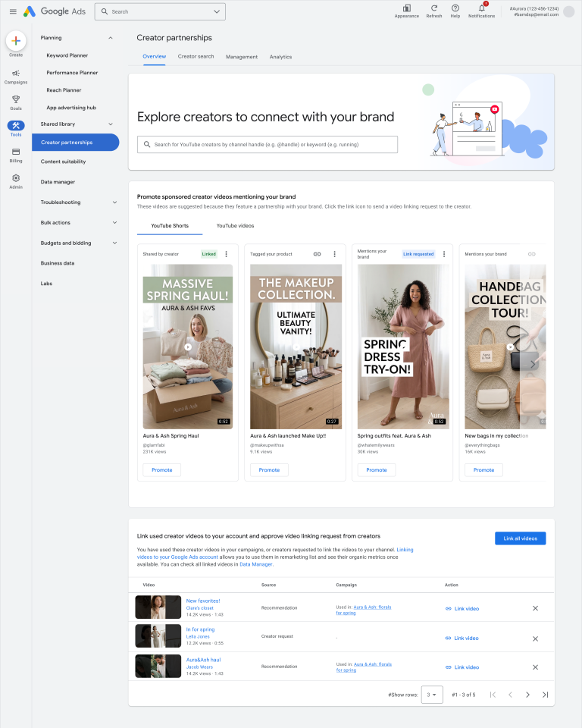The image size is (582, 728).
Task: Jump to the last page of videos
Action: pos(546,695)
